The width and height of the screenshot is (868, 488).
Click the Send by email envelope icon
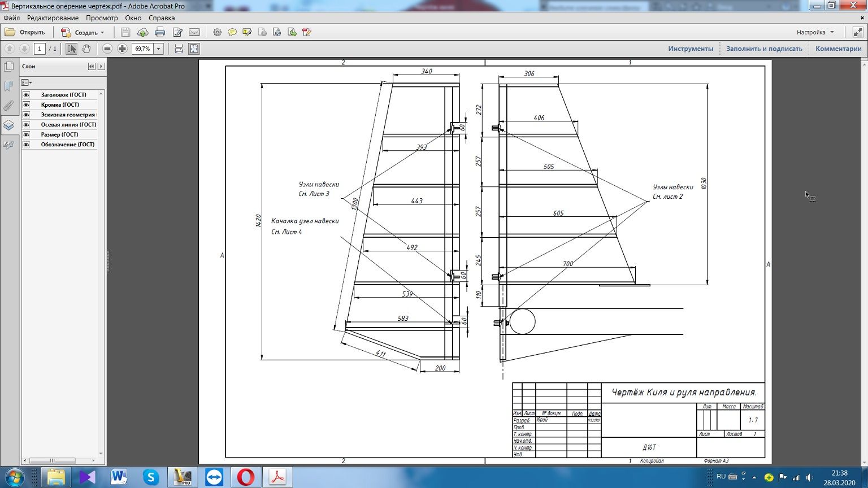coord(194,32)
